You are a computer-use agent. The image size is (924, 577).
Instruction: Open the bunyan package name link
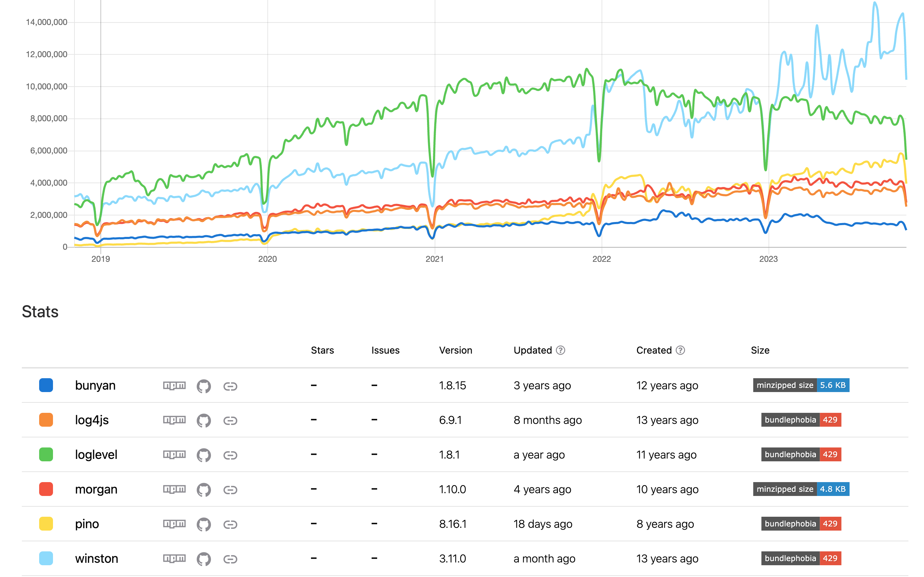pyautogui.click(x=95, y=385)
